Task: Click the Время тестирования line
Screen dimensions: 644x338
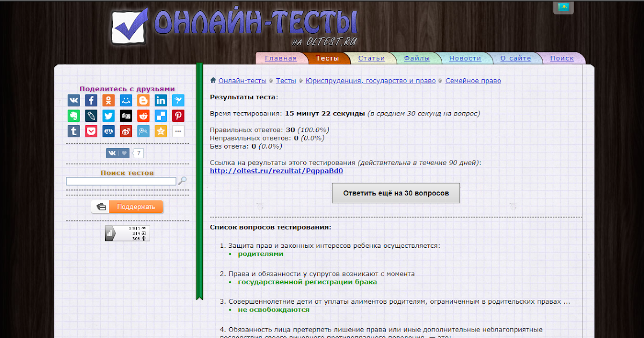Action: 345,114
